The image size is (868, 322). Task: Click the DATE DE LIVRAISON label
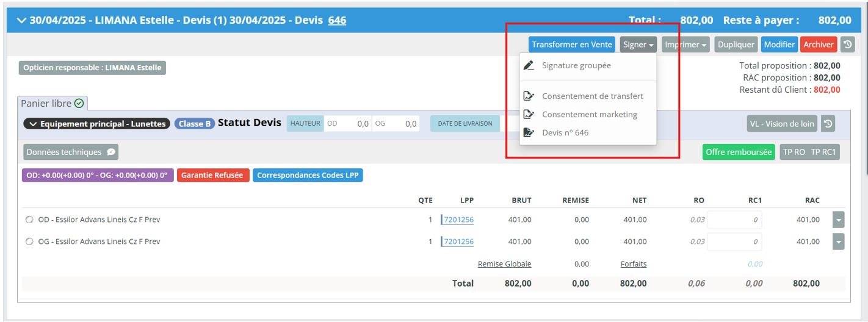[x=465, y=124]
